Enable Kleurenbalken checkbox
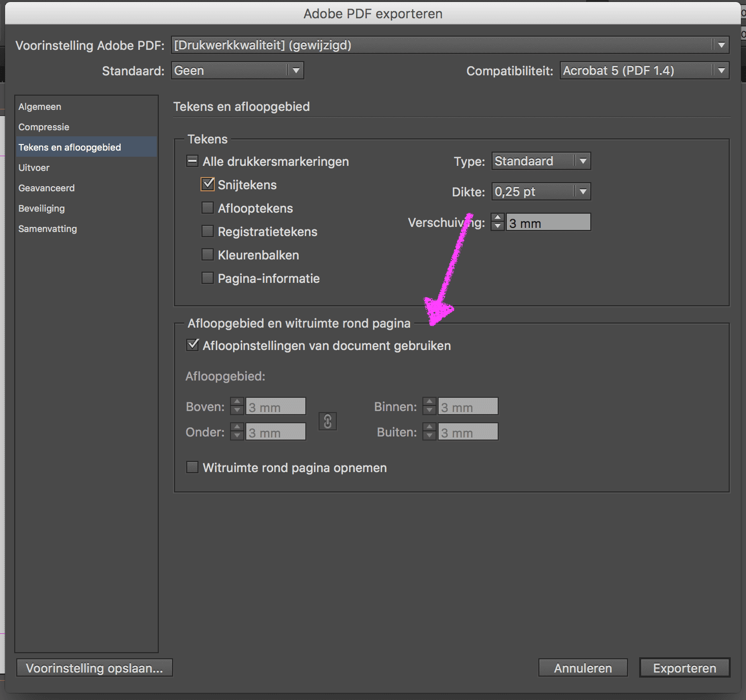 click(208, 254)
